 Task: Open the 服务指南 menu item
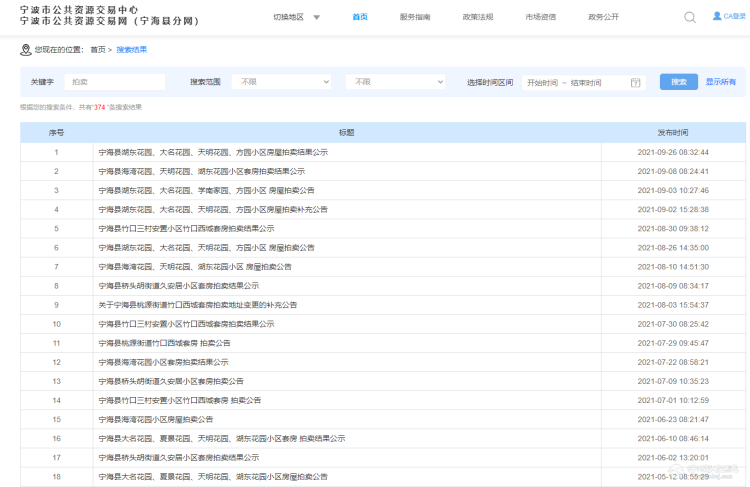[x=415, y=17]
